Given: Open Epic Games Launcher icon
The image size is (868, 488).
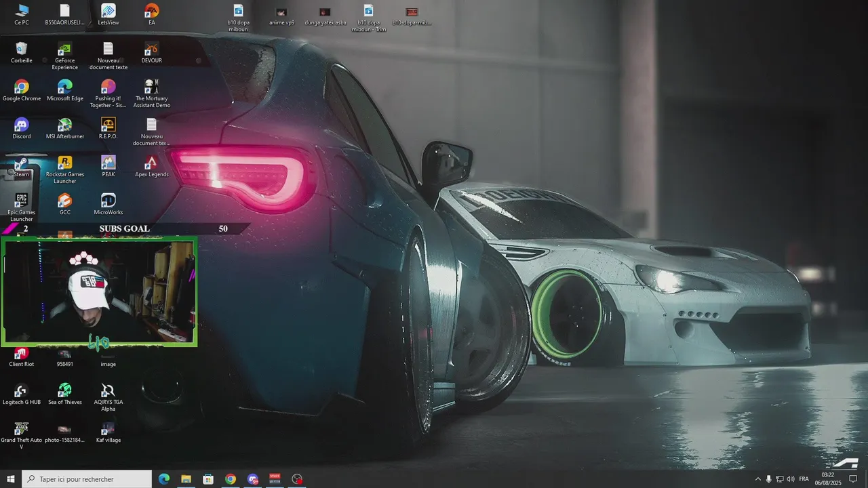Looking at the screenshot, I should pos(22,207).
